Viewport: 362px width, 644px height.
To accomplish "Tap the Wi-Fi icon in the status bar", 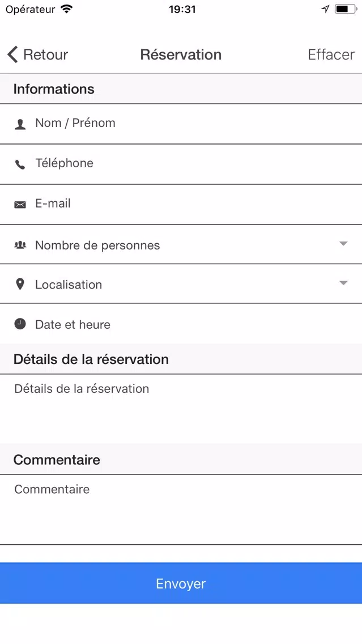I will tap(66, 9).
